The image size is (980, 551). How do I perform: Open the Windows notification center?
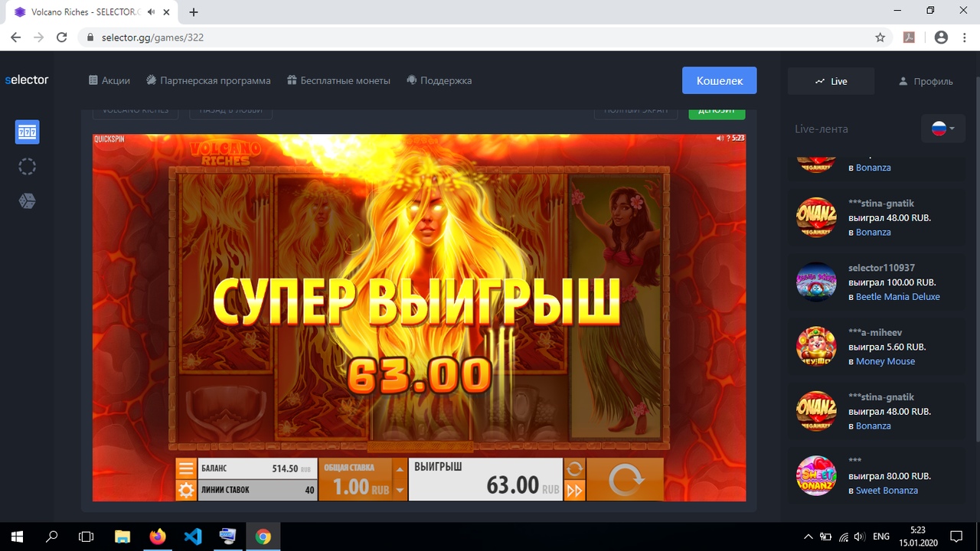[955, 536]
